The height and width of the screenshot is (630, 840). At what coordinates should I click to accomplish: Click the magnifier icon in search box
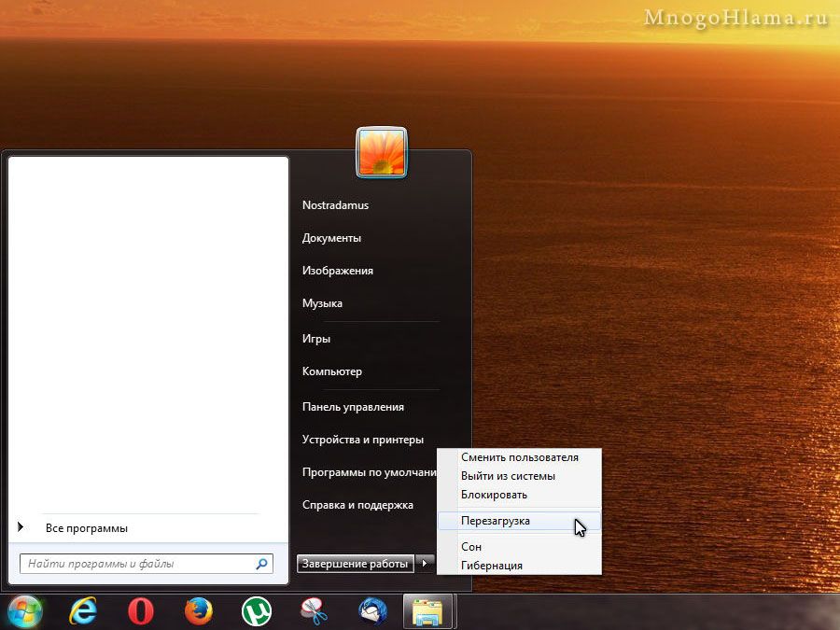pyautogui.click(x=262, y=564)
